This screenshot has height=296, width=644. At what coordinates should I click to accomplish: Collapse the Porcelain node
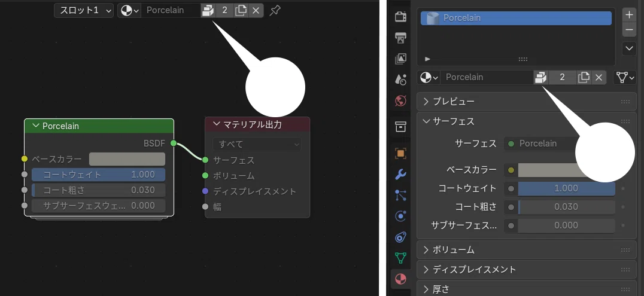[36, 126]
